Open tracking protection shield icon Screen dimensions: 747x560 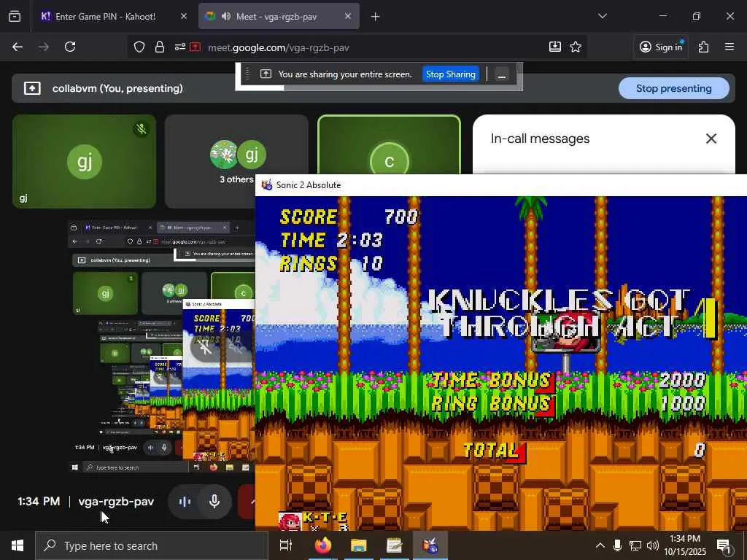point(139,47)
